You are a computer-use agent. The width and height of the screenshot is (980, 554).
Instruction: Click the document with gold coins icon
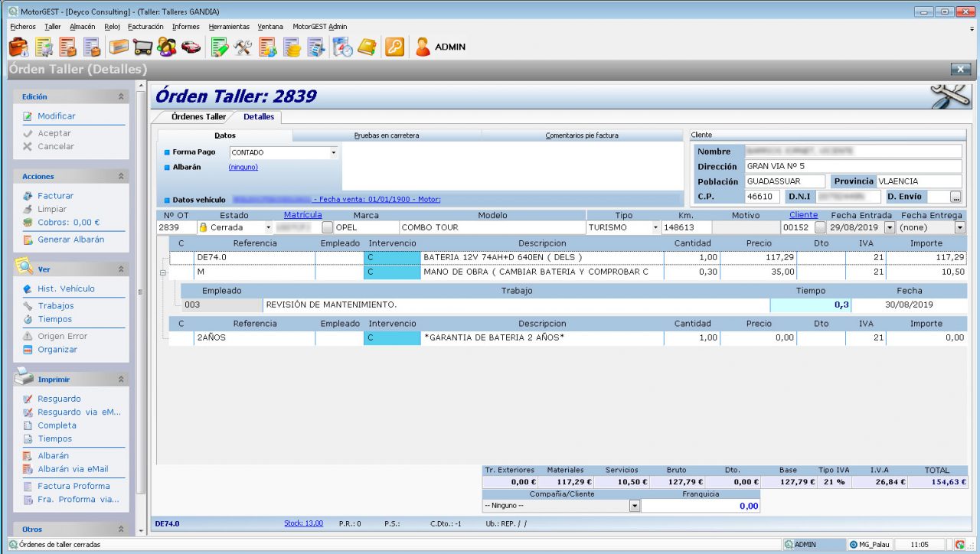(292, 47)
